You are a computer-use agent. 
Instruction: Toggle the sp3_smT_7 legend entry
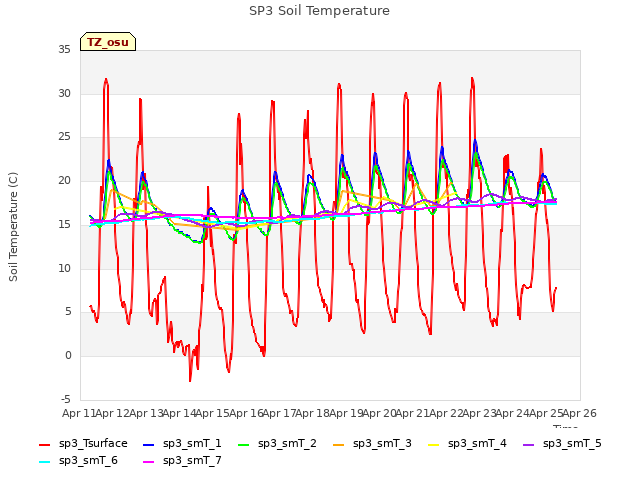pyautogui.click(x=182, y=461)
